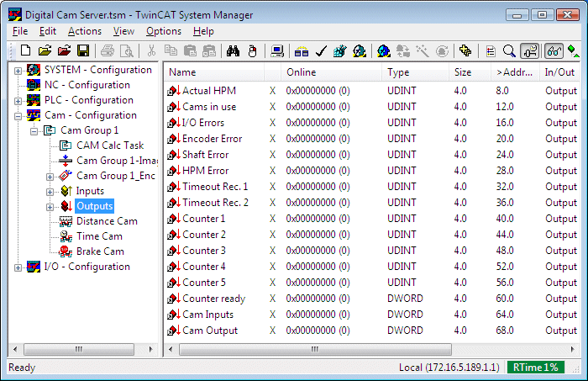Open the Options menu
Image resolution: width=588 pixels, height=381 pixels.
point(164,31)
